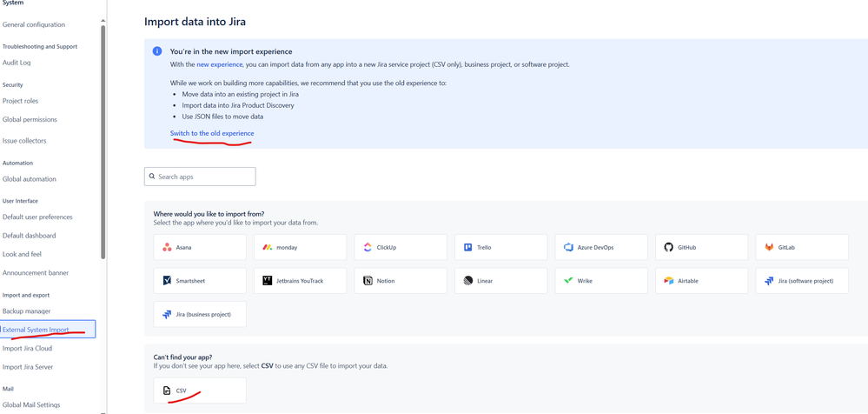The height and width of the screenshot is (414, 868).
Task: Click the GitLab fox icon
Action: click(x=769, y=248)
